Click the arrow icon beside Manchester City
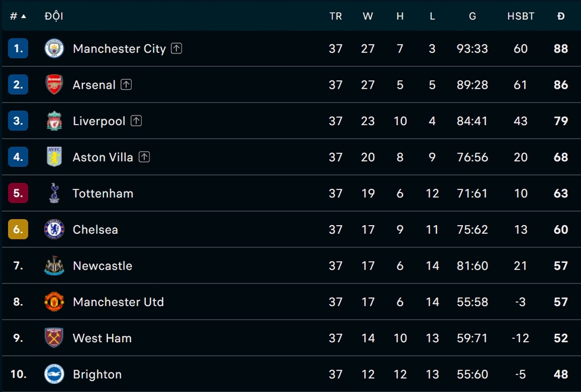This screenshot has height=392, width=581. tap(176, 48)
